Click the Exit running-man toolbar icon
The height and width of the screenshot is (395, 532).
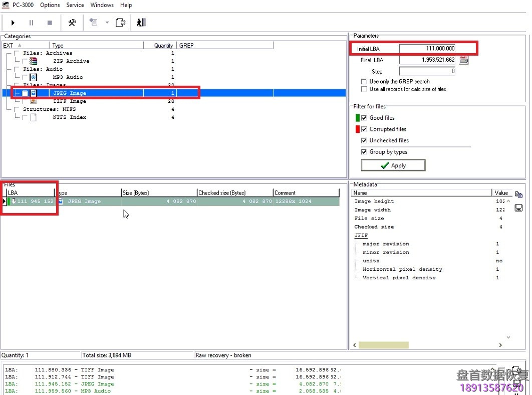[x=141, y=23]
